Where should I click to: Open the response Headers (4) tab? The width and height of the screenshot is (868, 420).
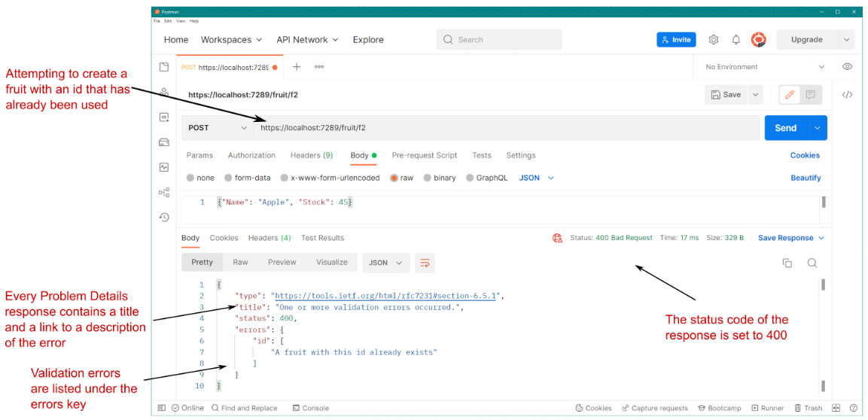pos(270,238)
